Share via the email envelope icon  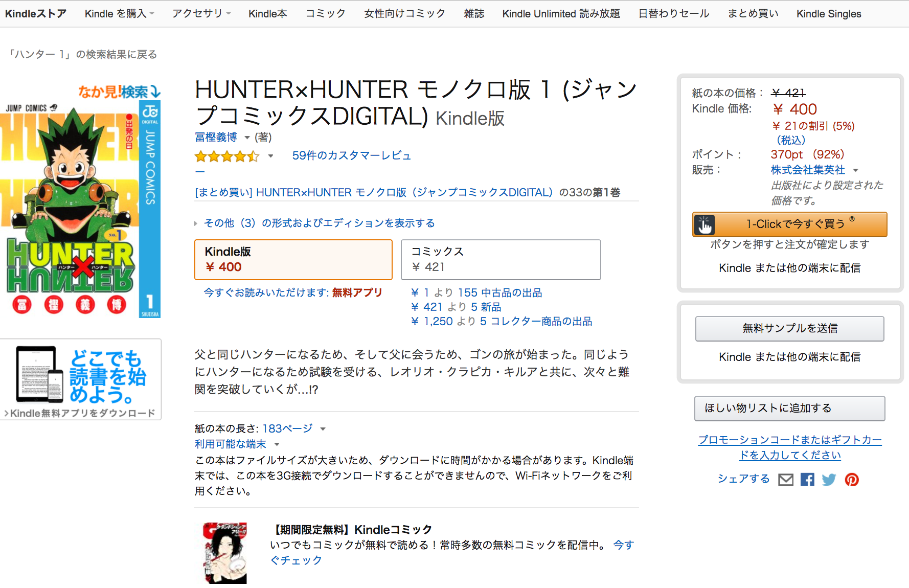tap(786, 480)
